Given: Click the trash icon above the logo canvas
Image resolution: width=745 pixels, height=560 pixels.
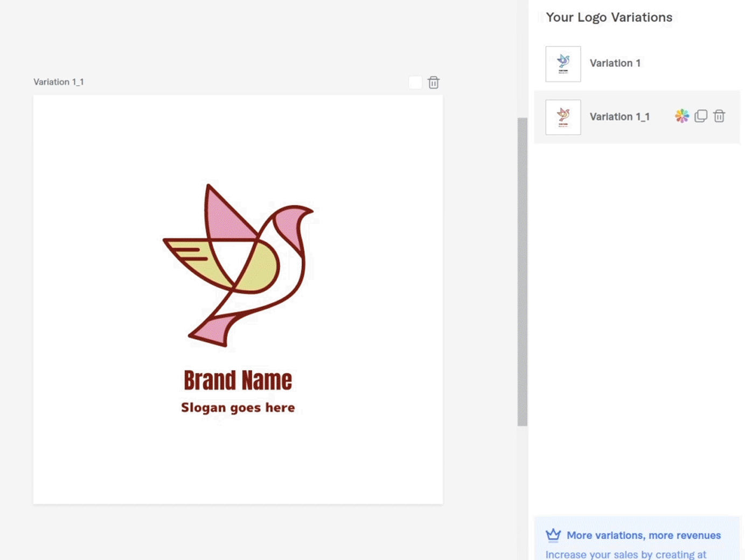Looking at the screenshot, I should click(434, 82).
